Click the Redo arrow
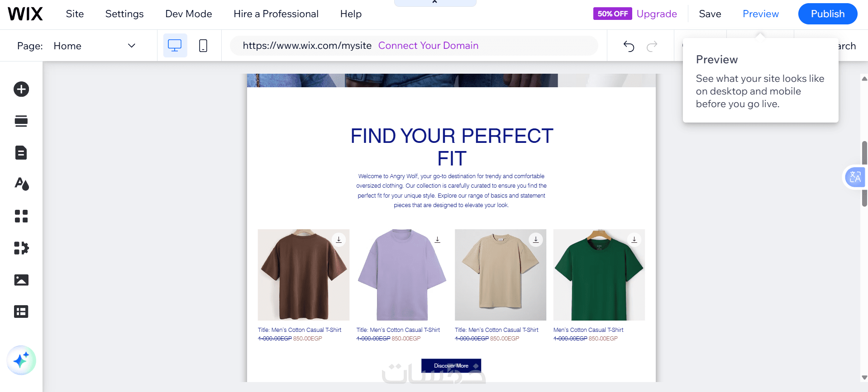The height and width of the screenshot is (392, 868). point(652,46)
